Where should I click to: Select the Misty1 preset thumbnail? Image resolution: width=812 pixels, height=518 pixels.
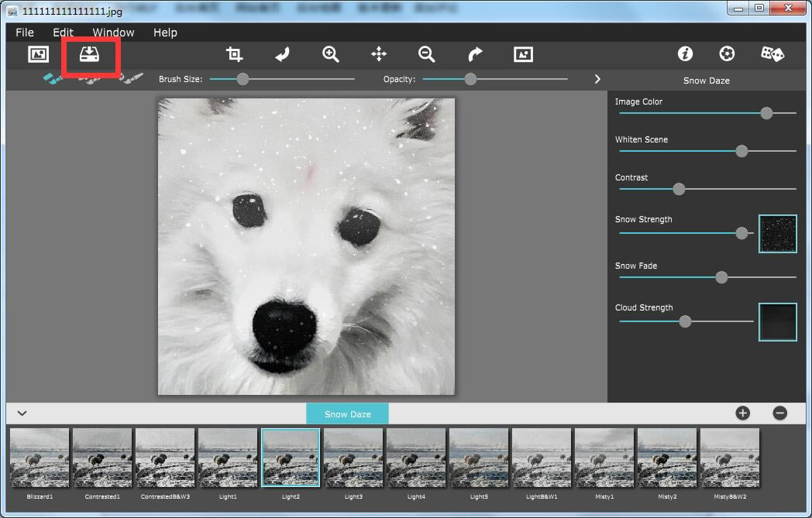click(604, 458)
